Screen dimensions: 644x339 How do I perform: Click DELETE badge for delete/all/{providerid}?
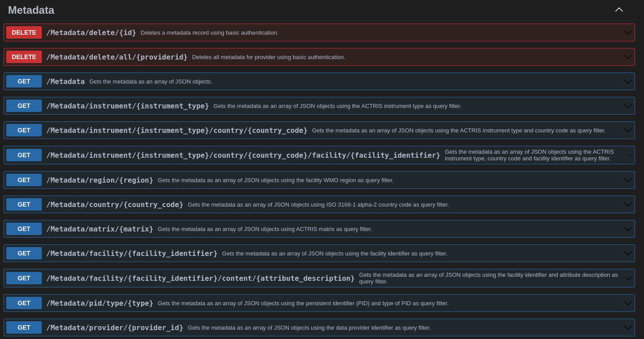pyautogui.click(x=24, y=57)
